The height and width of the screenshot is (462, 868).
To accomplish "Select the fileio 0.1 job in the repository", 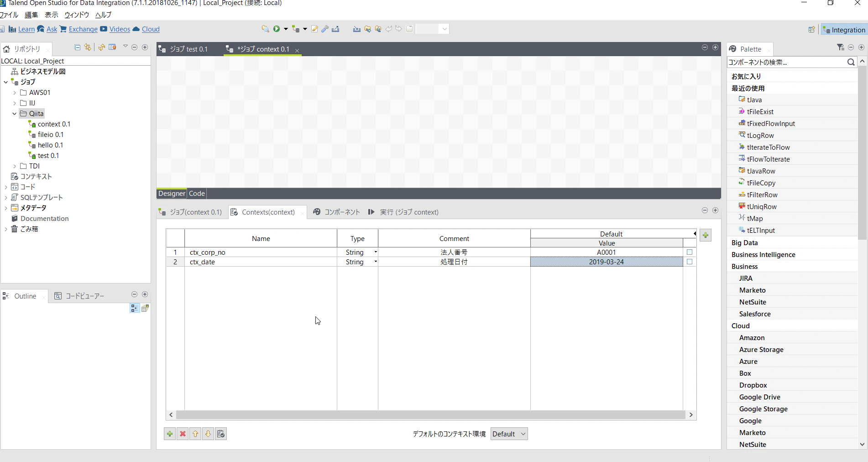I will 50,135.
